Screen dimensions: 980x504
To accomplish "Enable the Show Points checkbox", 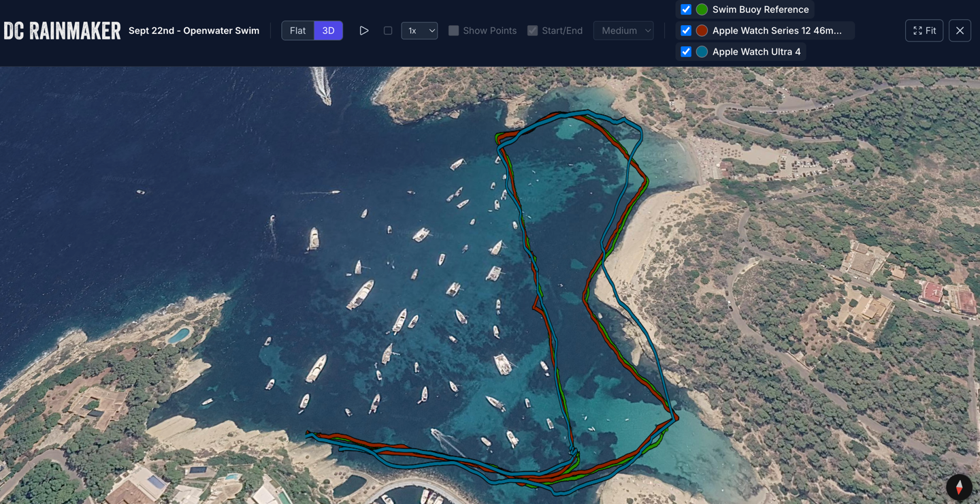I will click(453, 31).
